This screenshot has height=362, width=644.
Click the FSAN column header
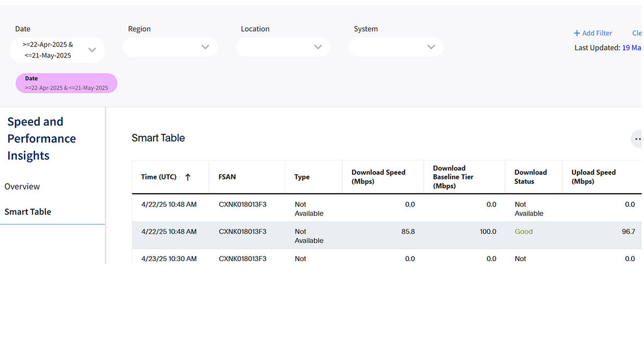pos(227,177)
